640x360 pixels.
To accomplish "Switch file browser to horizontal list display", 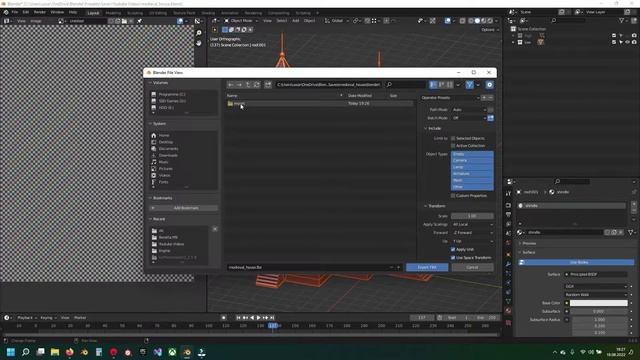I will [441, 84].
